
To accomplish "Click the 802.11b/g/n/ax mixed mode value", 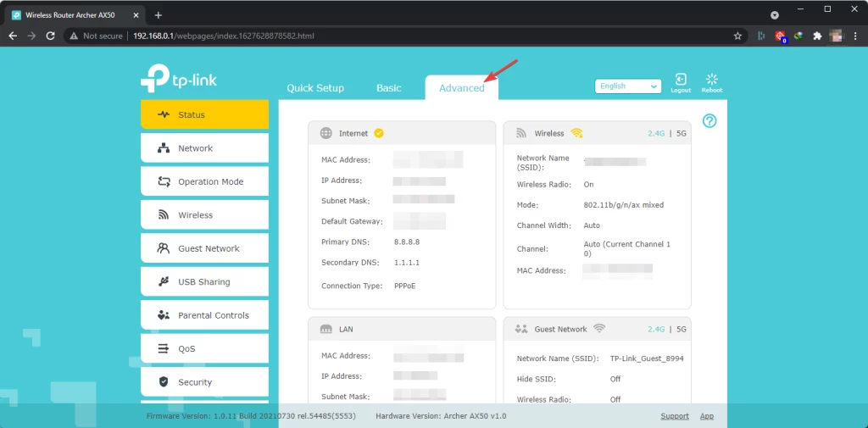I will (623, 205).
